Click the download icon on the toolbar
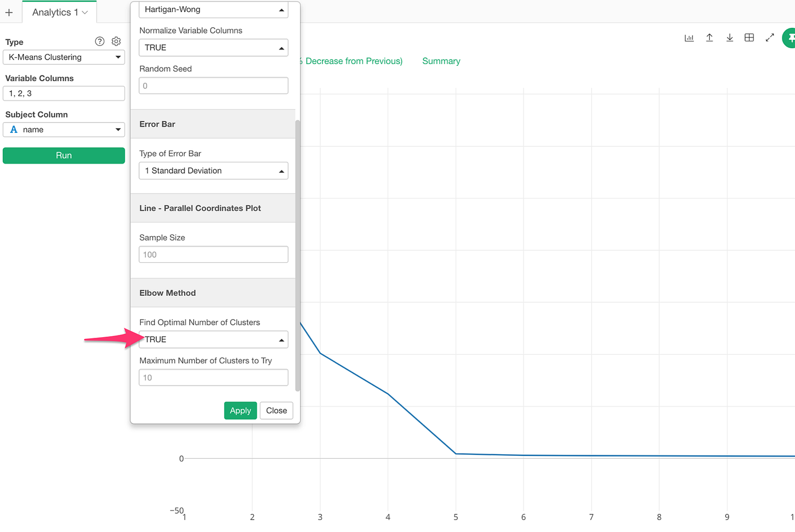The width and height of the screenshot is (795, 532). [x=729, y=37]
